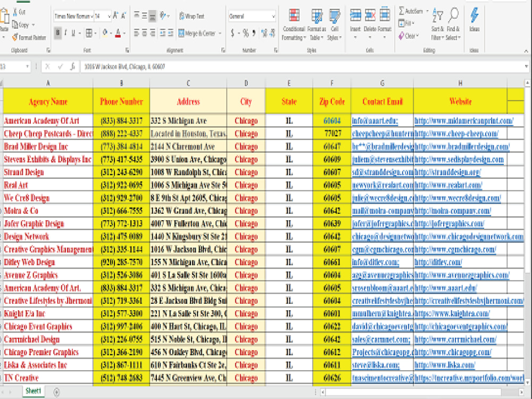Open AutoSum dropdown arrow
The image size is (532, 399).
click(x=427, y=11)
